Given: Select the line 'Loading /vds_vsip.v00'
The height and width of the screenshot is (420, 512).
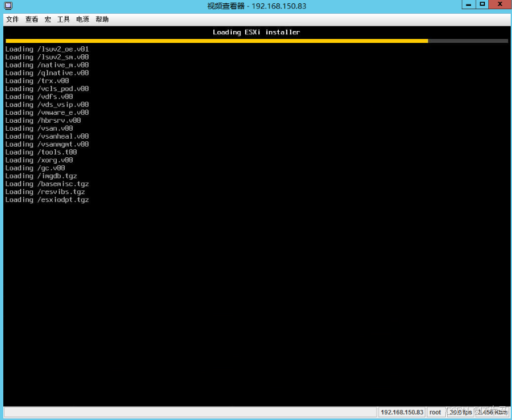Looking at the screenshot, I should coord(47,104).
